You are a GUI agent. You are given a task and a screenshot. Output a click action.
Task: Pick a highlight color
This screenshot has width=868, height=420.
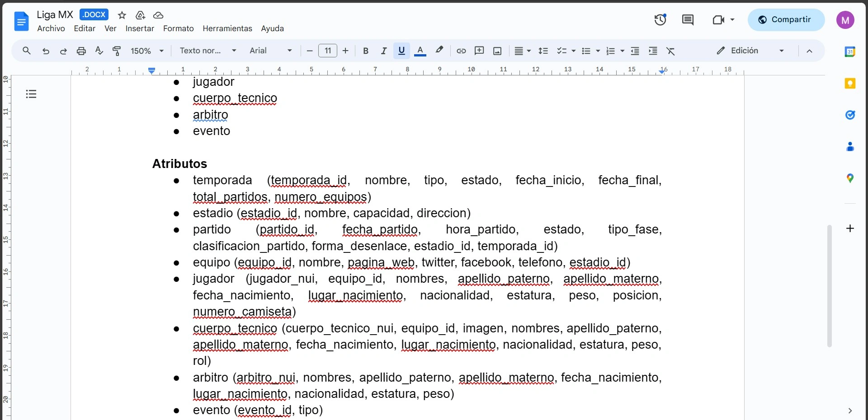tap(439, 51)
